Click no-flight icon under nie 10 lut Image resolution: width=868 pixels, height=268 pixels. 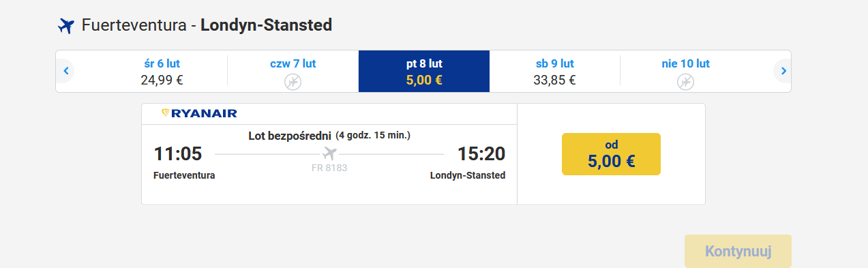pos(685,82)
